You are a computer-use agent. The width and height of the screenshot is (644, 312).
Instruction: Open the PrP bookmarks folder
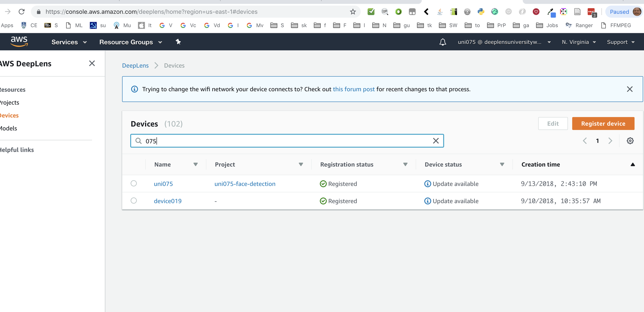(496, 25)
